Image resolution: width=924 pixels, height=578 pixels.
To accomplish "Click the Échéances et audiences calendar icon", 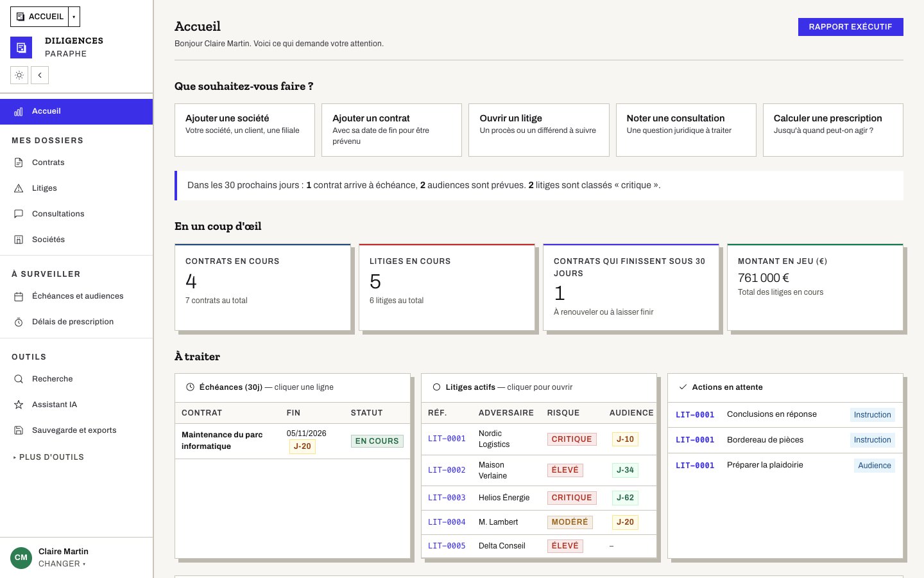I will (x=19, y=296).
